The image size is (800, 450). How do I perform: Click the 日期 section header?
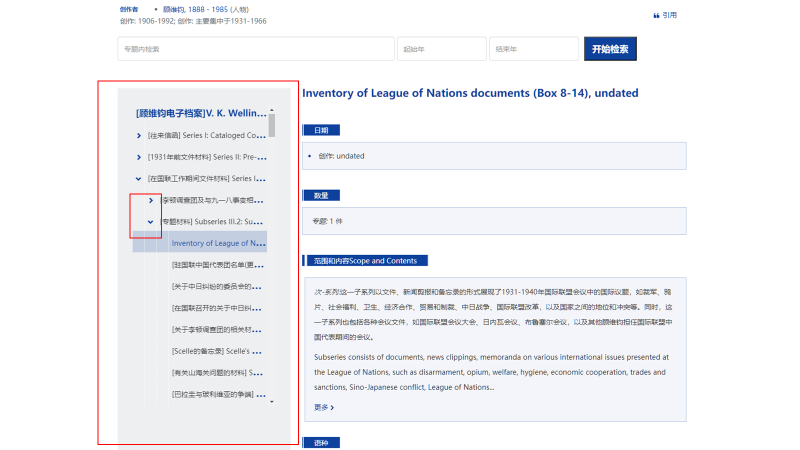click(321, 130)
